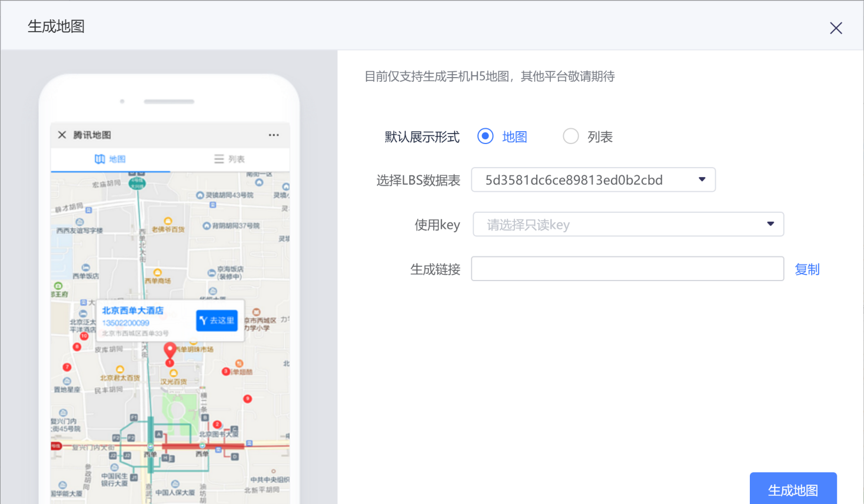Click the X icon beside 腾讯地图

point(62,135)
